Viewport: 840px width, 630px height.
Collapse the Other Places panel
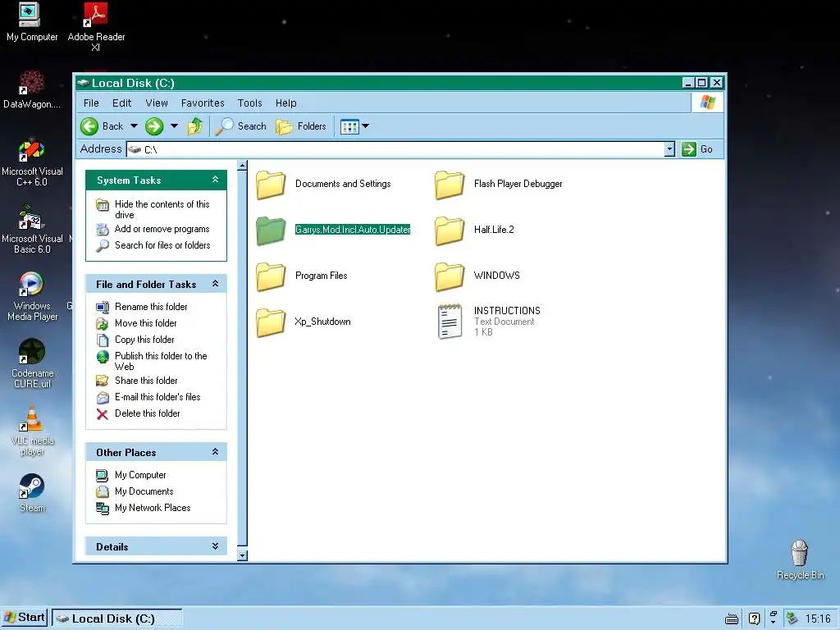coord(215,452)
